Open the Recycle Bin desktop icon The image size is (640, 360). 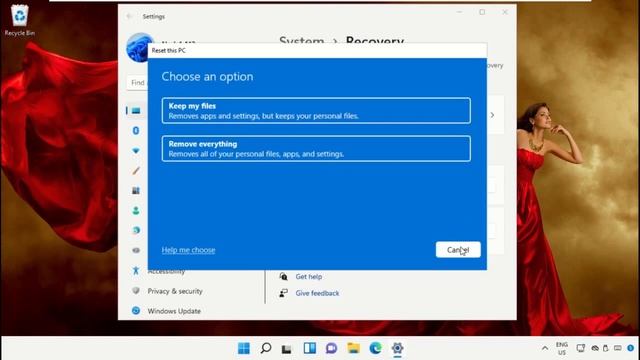pos(20,20)
